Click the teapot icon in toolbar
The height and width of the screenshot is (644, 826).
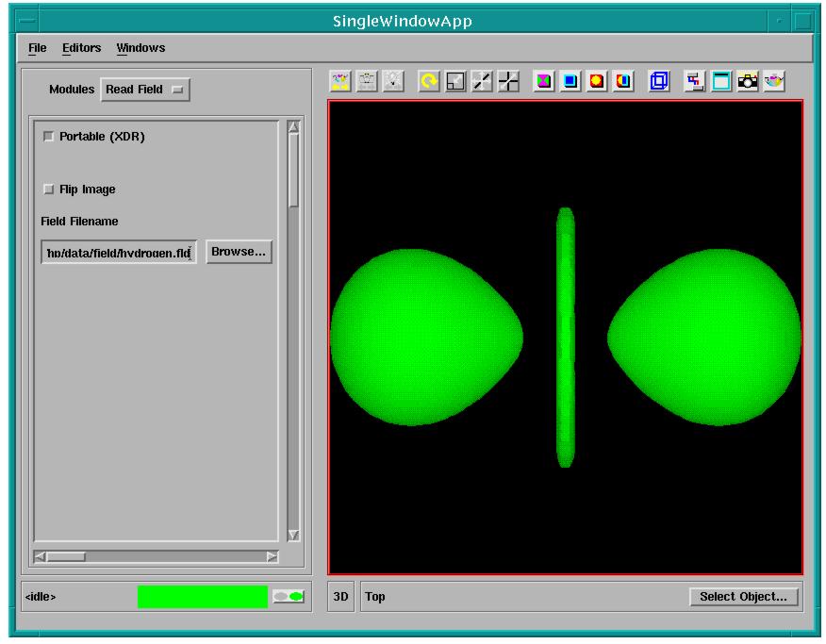pyautogui.click(x=774, y=82)
